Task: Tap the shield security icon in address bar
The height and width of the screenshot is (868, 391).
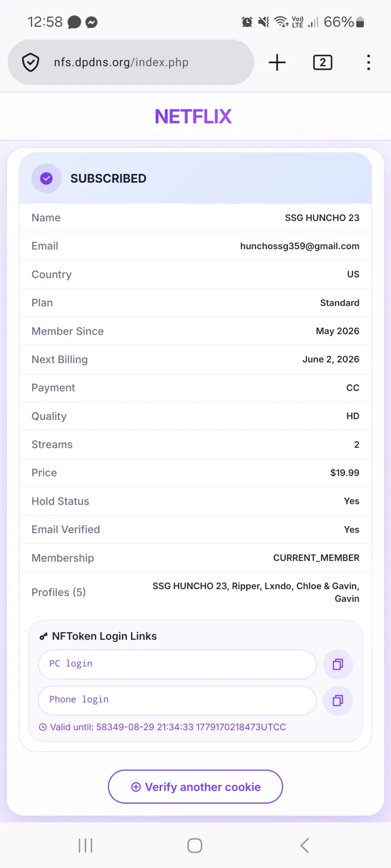Action: point(30,62)
